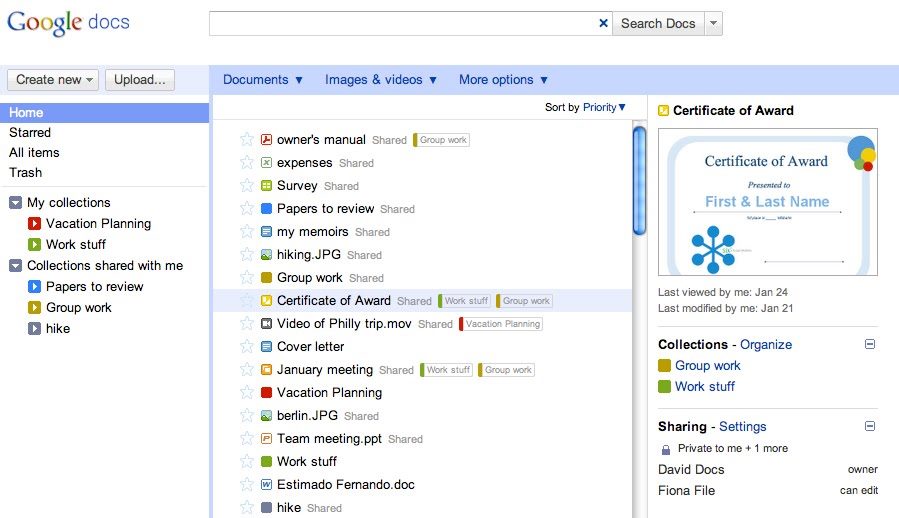Click Work stuff tag on January meeting row
The height and width of the screenshot is (518, 899).
[x=447, y=370]
